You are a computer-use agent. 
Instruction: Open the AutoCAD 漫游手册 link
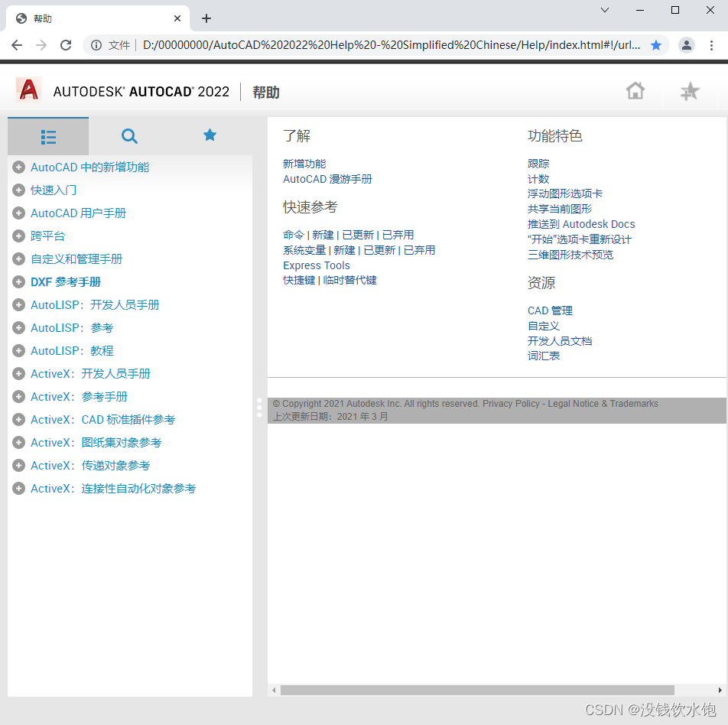[x=327, y=179]
